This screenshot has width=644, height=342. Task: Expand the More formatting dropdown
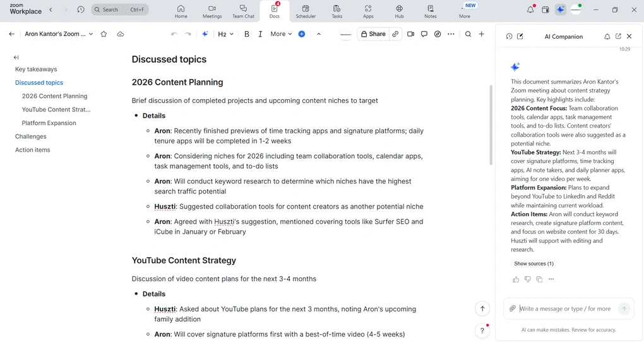click(281, 34)
